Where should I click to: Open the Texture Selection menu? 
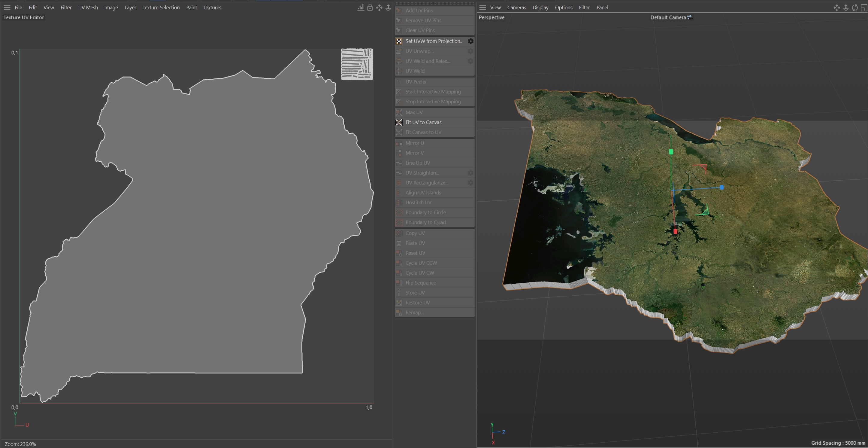tap(161, 8)
